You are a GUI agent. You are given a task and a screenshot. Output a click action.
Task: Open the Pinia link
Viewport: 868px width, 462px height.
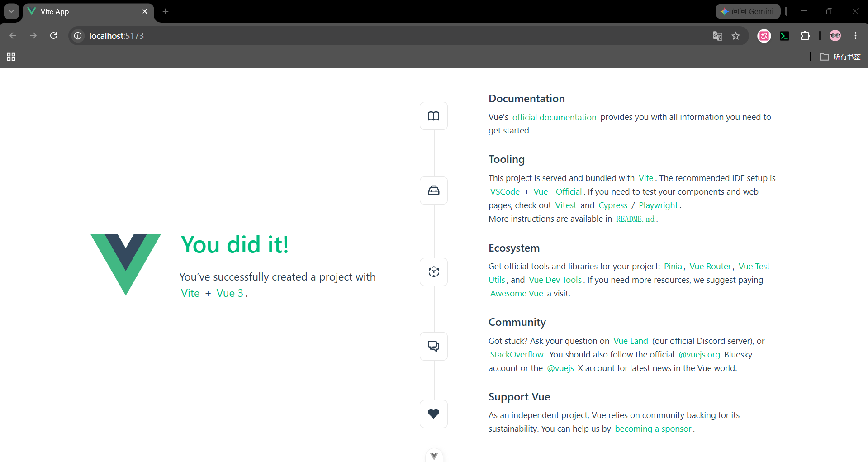pyautogui.click(x=673, y=267)
